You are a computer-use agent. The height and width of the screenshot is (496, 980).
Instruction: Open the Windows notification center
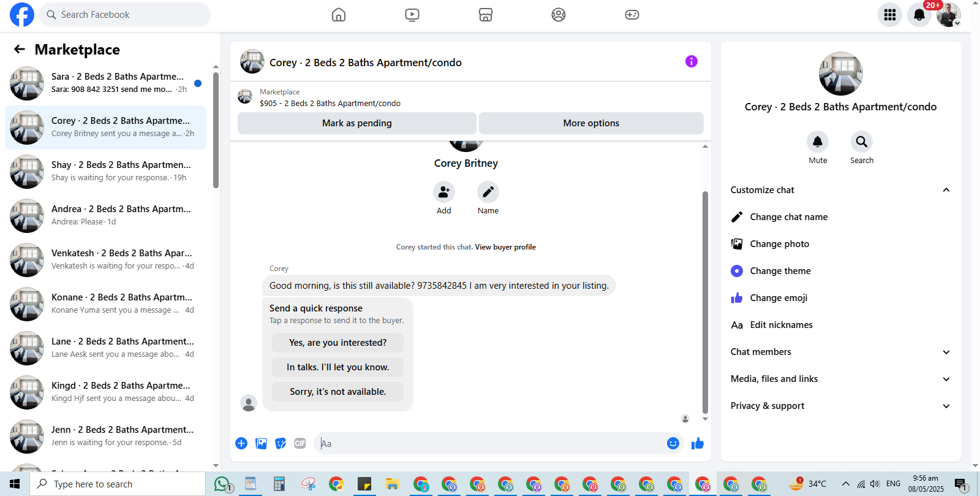[960, 484]
